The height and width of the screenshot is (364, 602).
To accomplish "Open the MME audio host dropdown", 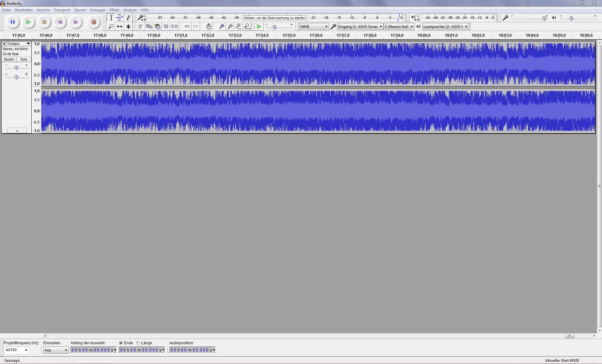I will [x=314, y=27].
